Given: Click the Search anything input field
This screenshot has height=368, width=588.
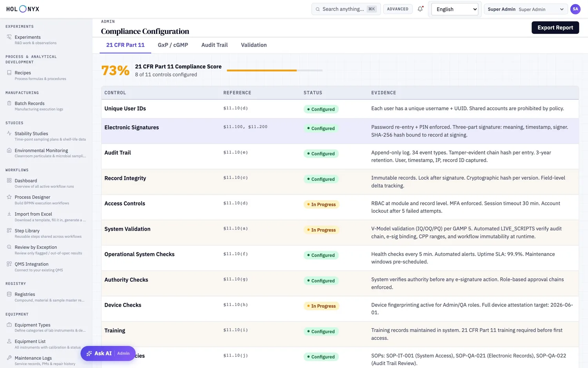Looking at the screenshot, I should tap(346, 9).
